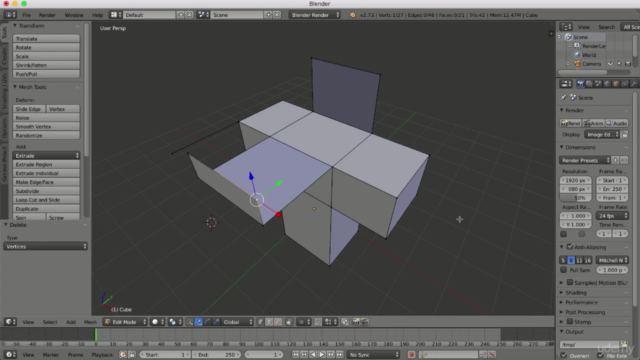640x360 pixels.
Task: Open the 3D view editor type selector
Action: point(10,322)
